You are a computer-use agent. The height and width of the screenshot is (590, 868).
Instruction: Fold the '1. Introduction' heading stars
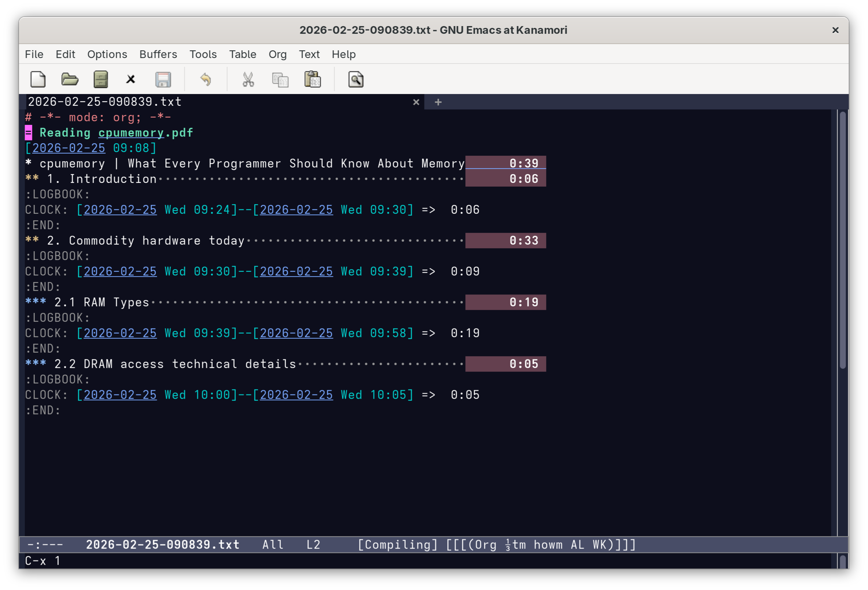coord(32,179)
